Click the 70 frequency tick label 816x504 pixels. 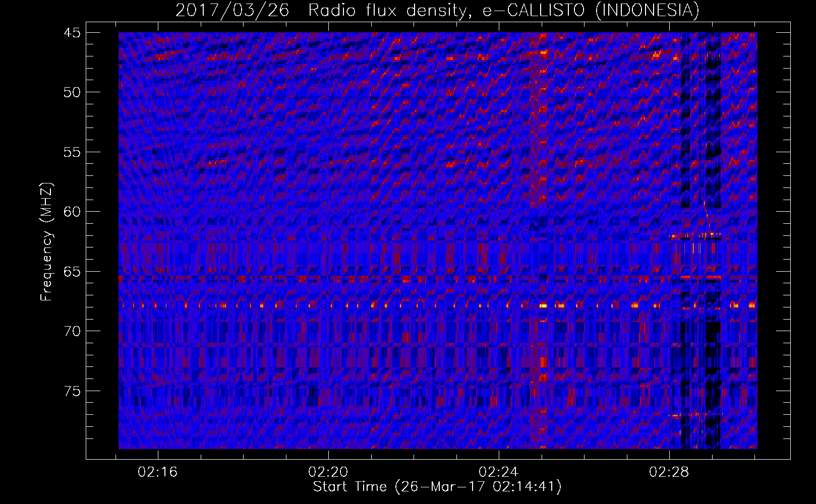coord(72,331)
